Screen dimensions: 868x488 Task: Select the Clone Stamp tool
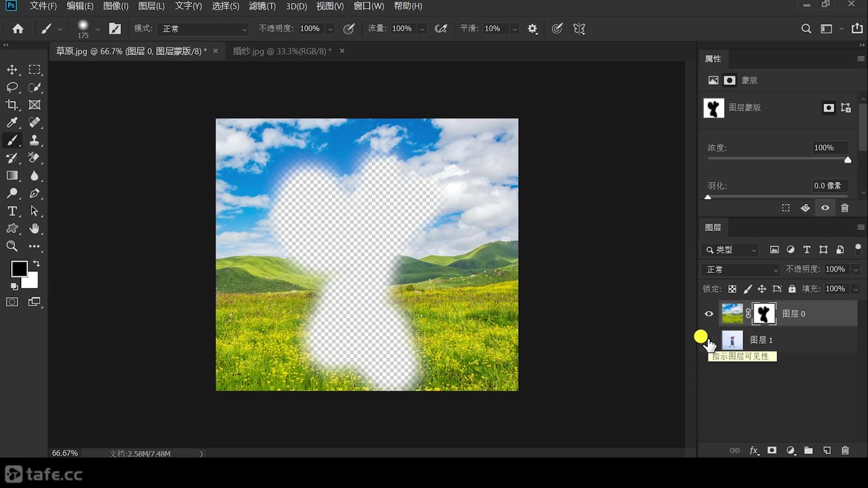35,141
